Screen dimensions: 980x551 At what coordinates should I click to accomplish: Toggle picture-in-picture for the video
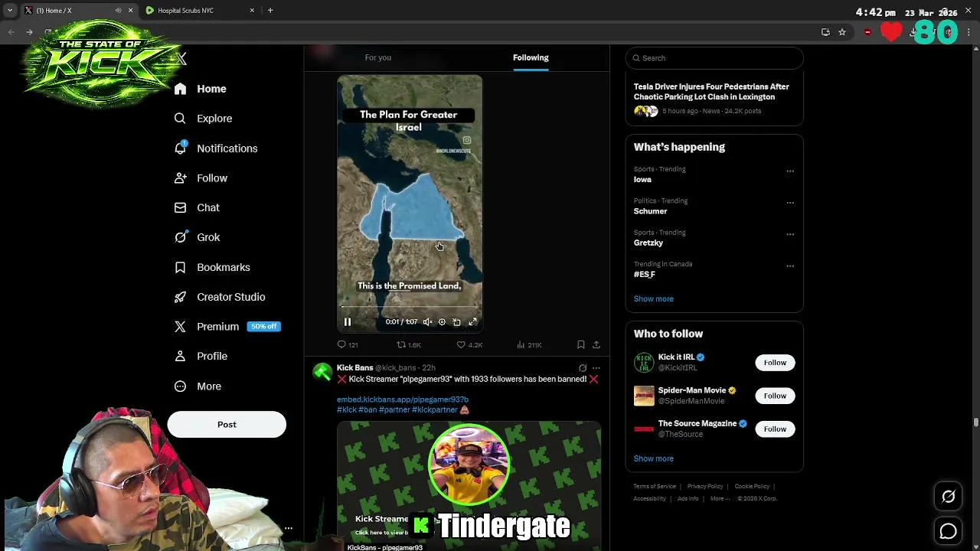pyautogui.click(x=457, y=322)
